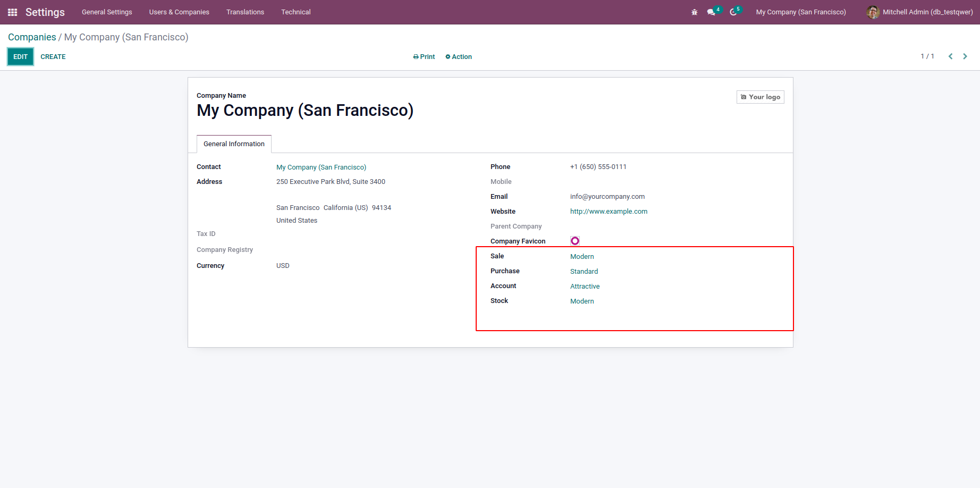Click the company favicon image
980x488 pixels.
[x=575, y=241]
